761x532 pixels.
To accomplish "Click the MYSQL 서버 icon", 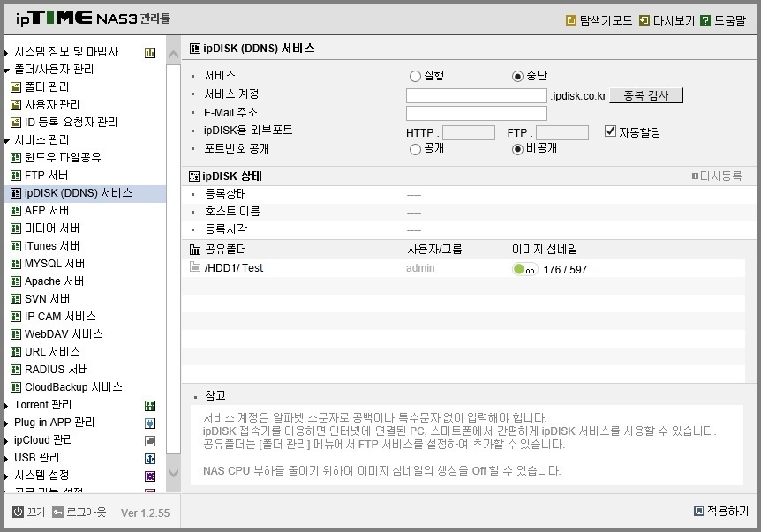I will [x=16, y=264].
